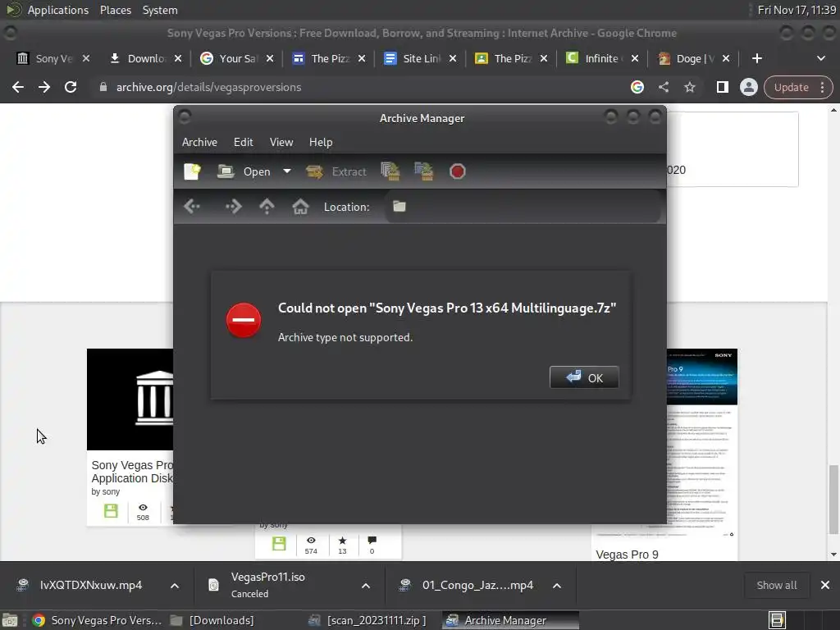
Task: Click OK in the error dialog
Action: pyautogui.click(x=584, y=377)
